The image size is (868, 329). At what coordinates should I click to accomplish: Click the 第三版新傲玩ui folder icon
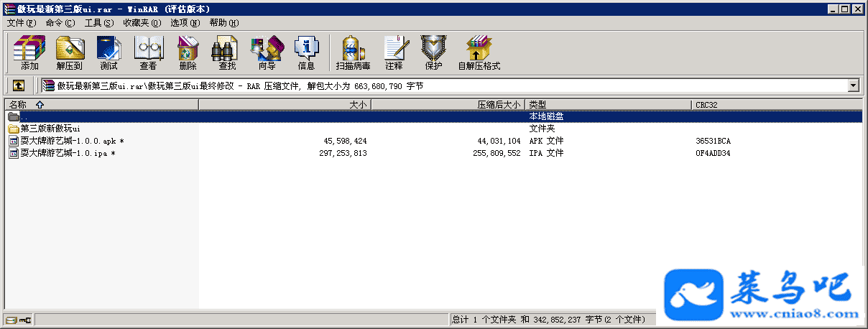[14, 129]
